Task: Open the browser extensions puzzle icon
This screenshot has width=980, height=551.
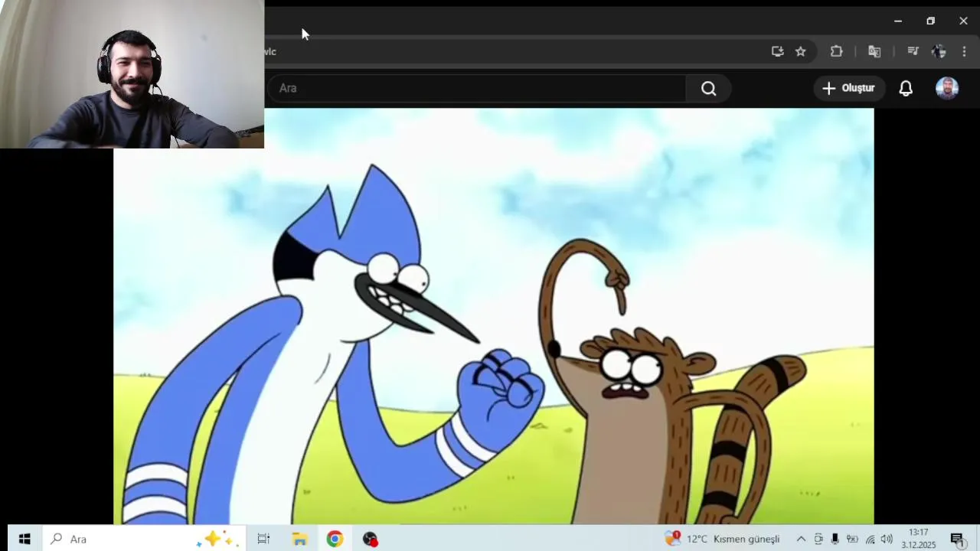Action: click(x=836, y=51)
